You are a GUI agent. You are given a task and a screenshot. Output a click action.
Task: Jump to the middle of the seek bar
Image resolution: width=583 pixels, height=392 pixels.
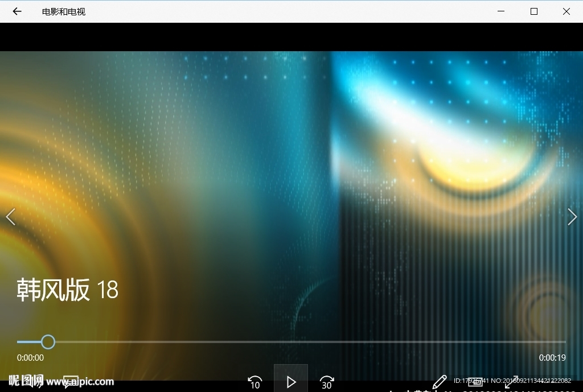(x=291, y=342)
